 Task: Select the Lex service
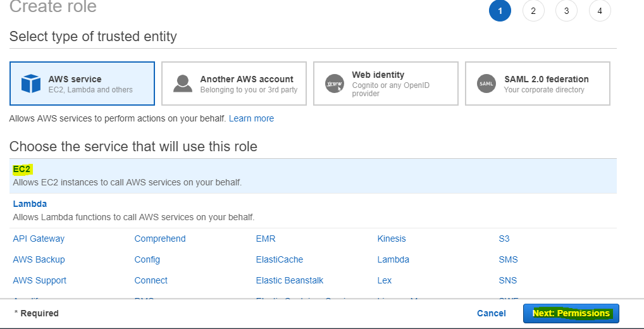pos(385,280)
